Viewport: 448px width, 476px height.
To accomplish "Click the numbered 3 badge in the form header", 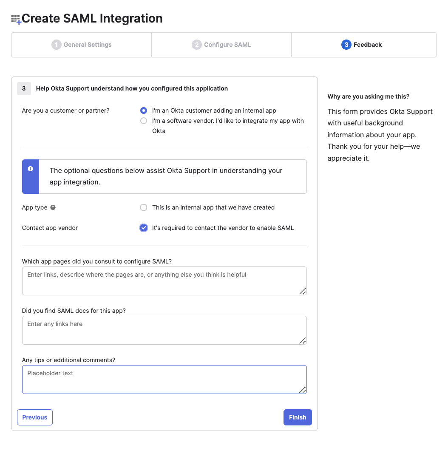I will pos(24,88).
